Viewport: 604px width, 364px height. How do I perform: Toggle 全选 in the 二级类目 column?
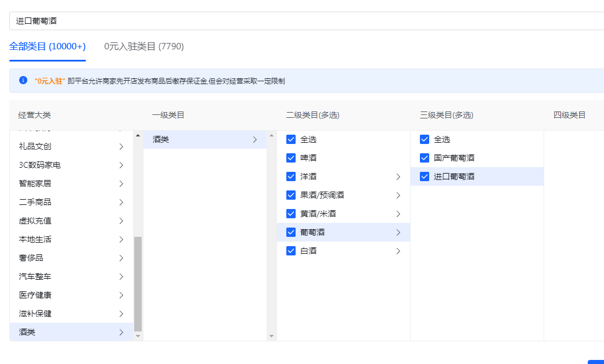291,139
